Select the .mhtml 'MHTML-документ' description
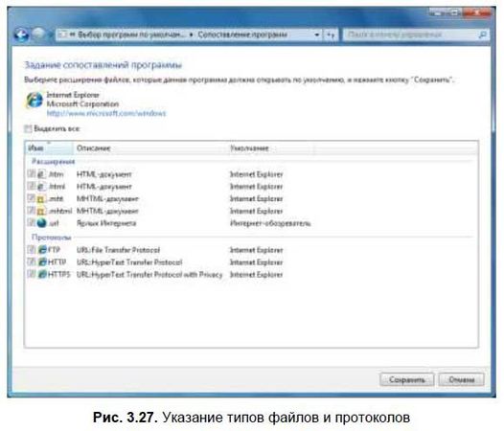Viewport: 504px width, 431px height. coord(107,211)
